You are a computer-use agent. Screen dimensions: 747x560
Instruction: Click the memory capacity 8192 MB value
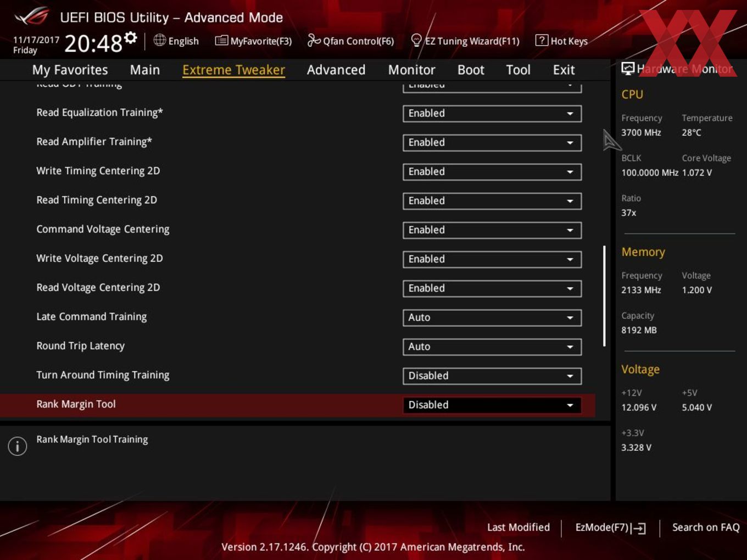[x=639, y=330]
